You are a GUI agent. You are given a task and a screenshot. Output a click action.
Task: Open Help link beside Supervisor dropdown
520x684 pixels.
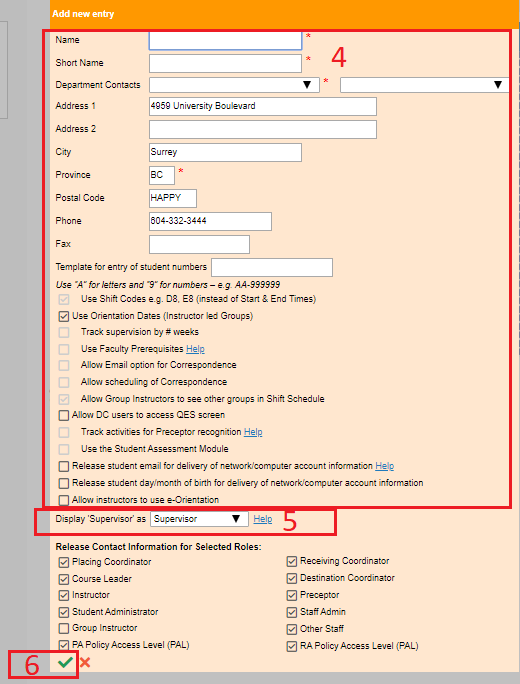[263, 519]
